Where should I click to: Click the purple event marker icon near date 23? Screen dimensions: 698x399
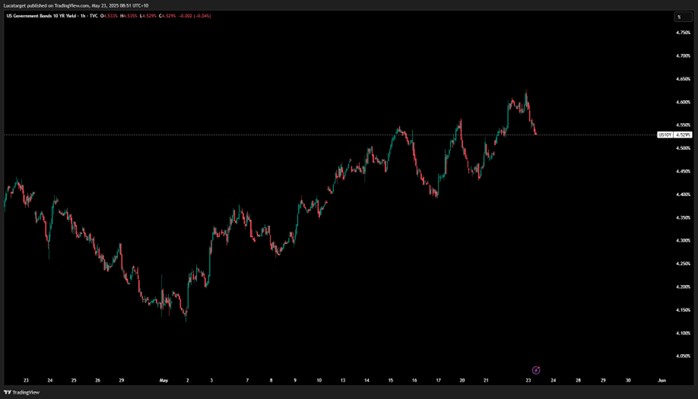pyautogui.click(x=536, y=370)
